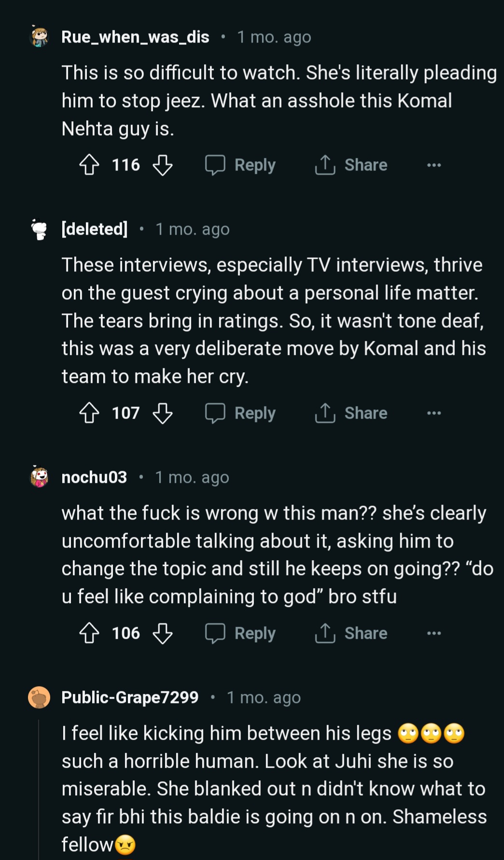Viewport: 504px width, 860px height.
Task: Open Public-Grape7299 username profile link
Action: tap(130, 698)
